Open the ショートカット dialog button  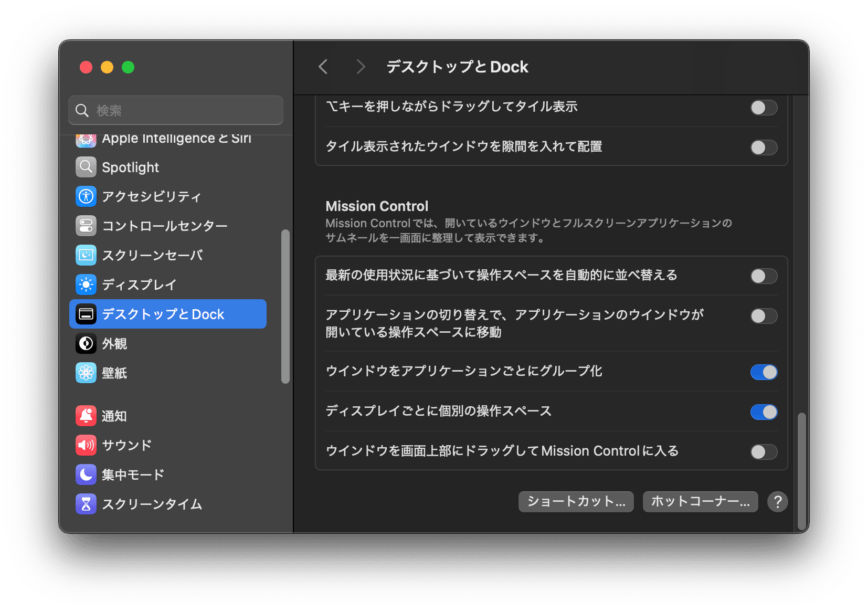pos(575,501)
